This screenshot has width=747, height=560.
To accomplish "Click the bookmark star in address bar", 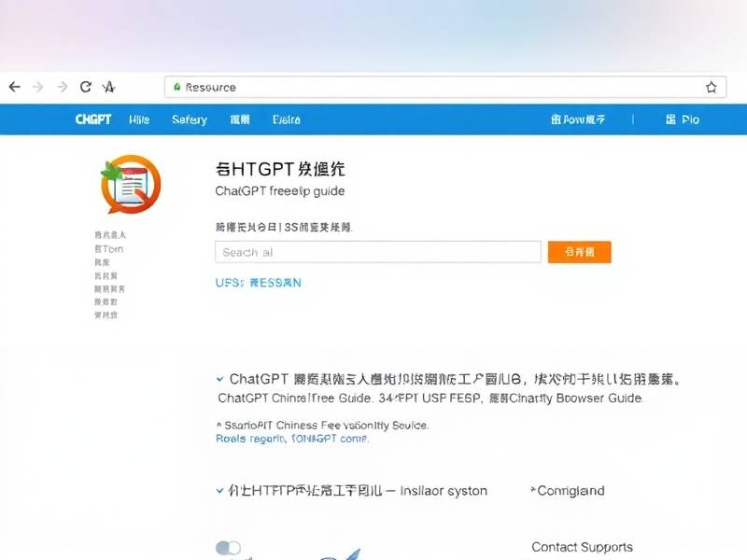I will click(x=712, y=87).
